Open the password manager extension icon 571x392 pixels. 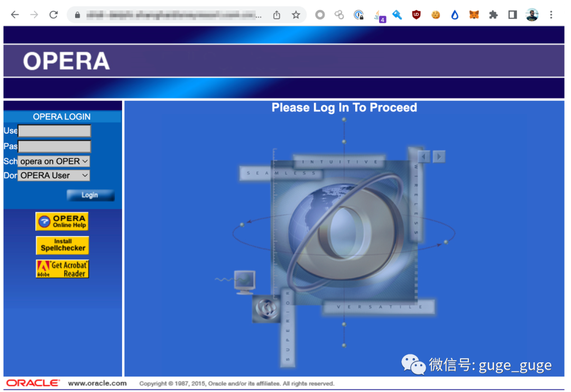[358, 15]
